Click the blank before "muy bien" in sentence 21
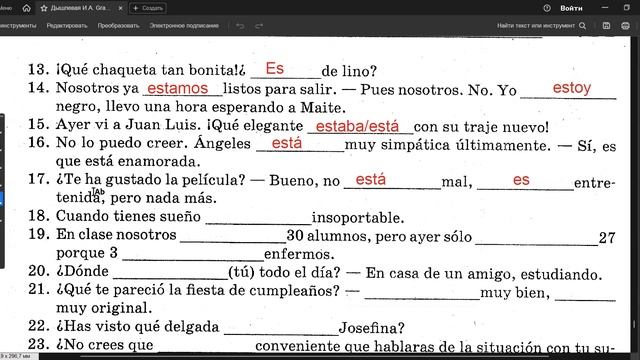This screenshot has height=360, width=640. point(422,295)
